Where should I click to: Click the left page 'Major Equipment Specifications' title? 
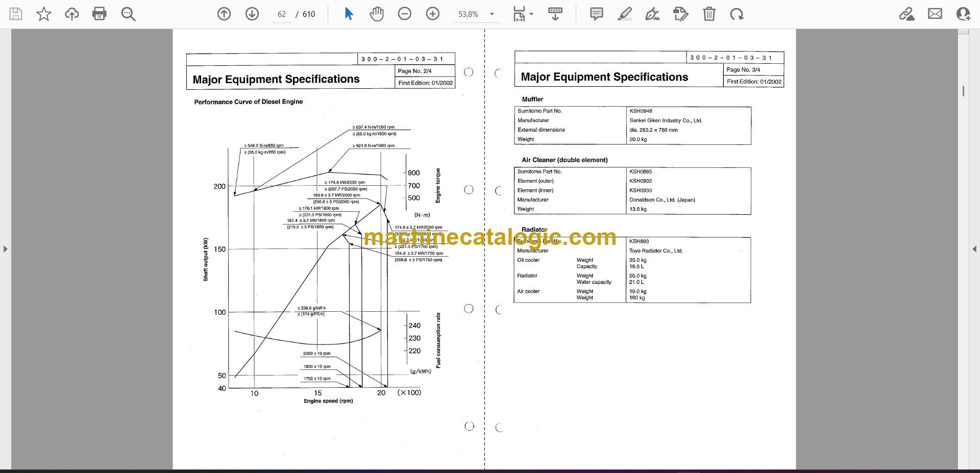click(276, 79)
